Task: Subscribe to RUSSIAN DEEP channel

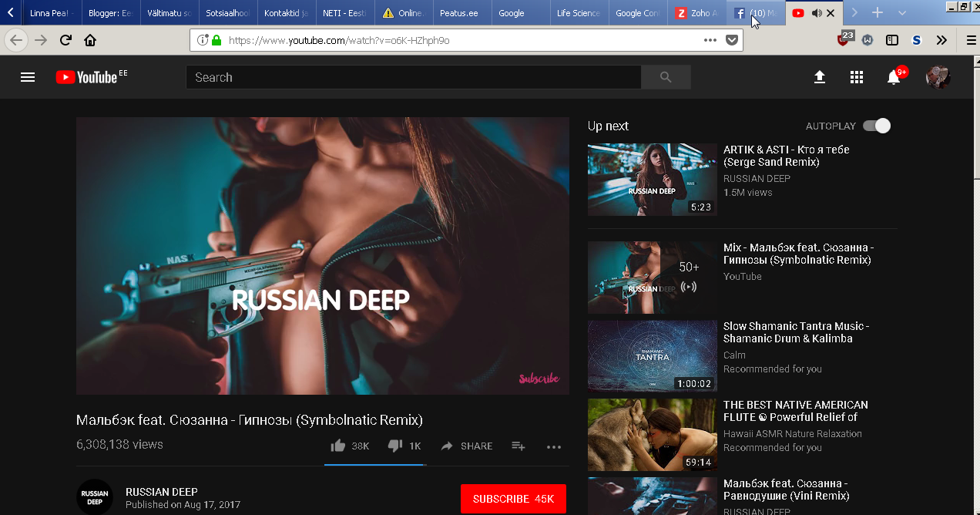Action: (x=513, y=499)
